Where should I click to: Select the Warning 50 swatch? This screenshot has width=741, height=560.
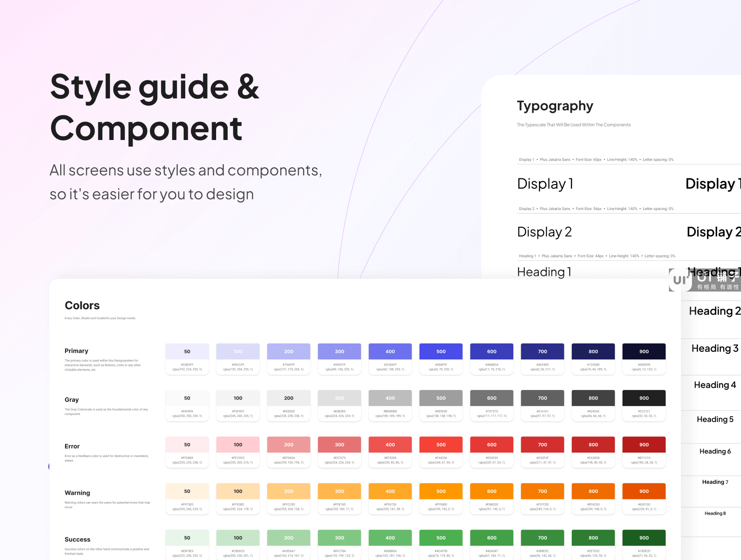(x=187, y=498)
